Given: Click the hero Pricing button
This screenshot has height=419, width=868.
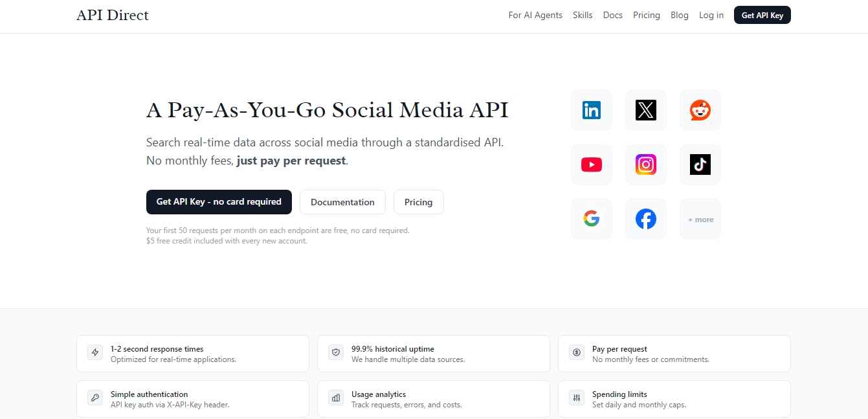Looking at the screenshot, I should click(418, 202).
